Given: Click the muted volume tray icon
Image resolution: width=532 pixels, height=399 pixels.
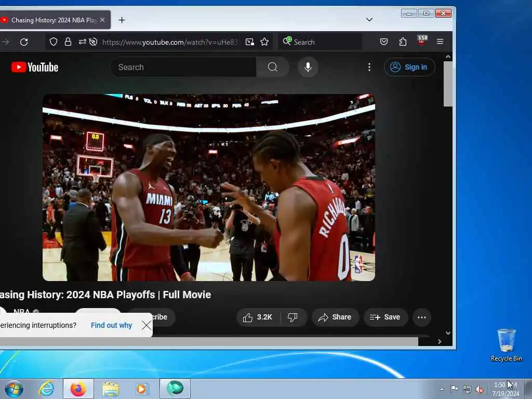Looking at the screenshot, I should click(480, 389).
